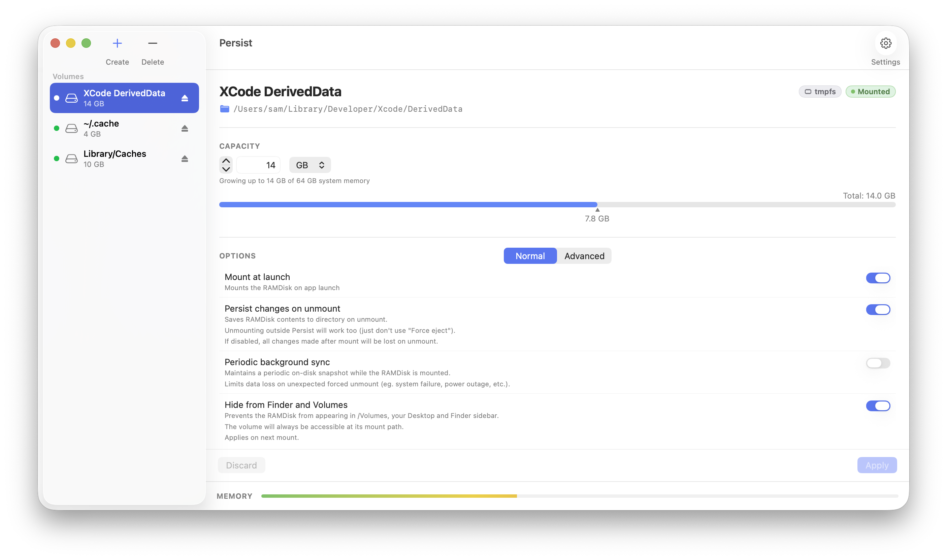Open the GB unit dropdown
947x560 pixels.
pyautogui.click(x=310, y=165)
